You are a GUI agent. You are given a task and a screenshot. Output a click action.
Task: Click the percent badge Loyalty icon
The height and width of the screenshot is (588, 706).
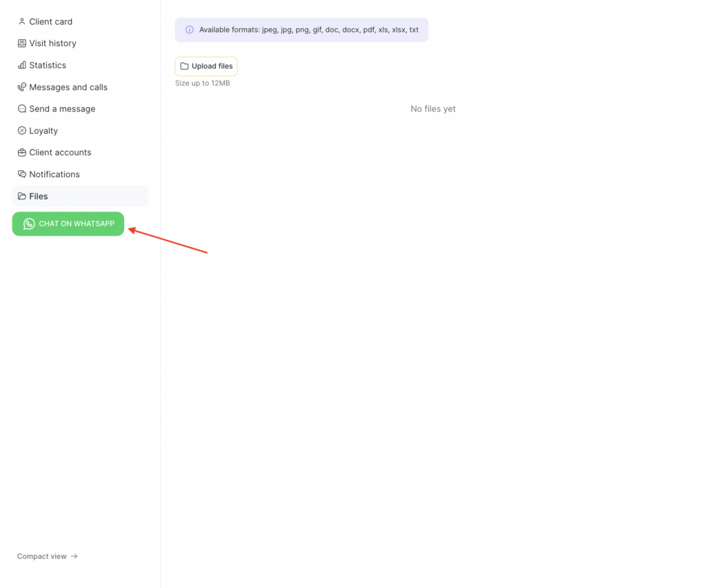coord(22,131)
